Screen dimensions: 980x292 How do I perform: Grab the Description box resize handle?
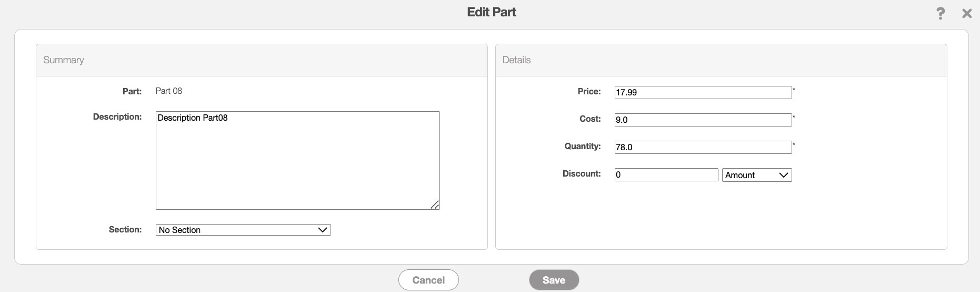pyautogui.click(x=435, y=205)
